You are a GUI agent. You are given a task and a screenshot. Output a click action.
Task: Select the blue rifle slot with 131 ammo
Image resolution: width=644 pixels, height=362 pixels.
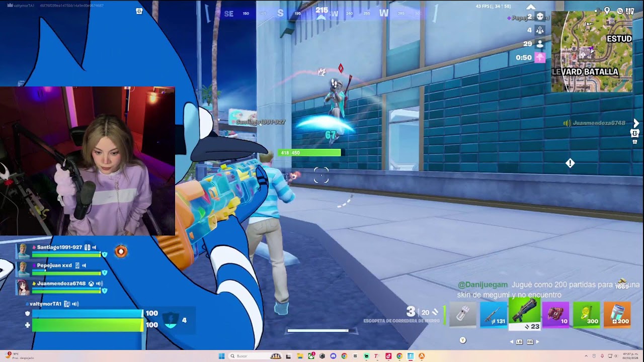[494, 315]
